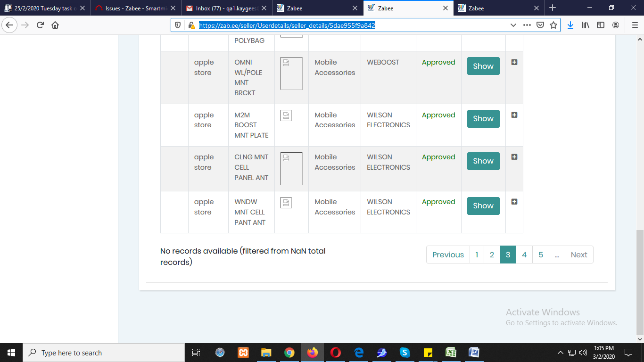Open Google Chrome from the taskbar
Image resolution: width=644 pixels, height=362 pixels.
289,353
